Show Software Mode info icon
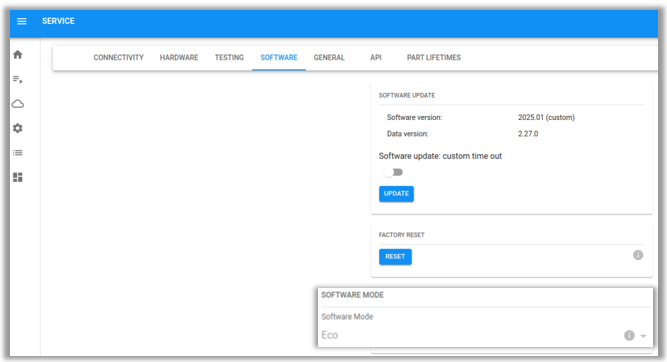Screen dimensions: 667x362 click(x=629, y=335)
